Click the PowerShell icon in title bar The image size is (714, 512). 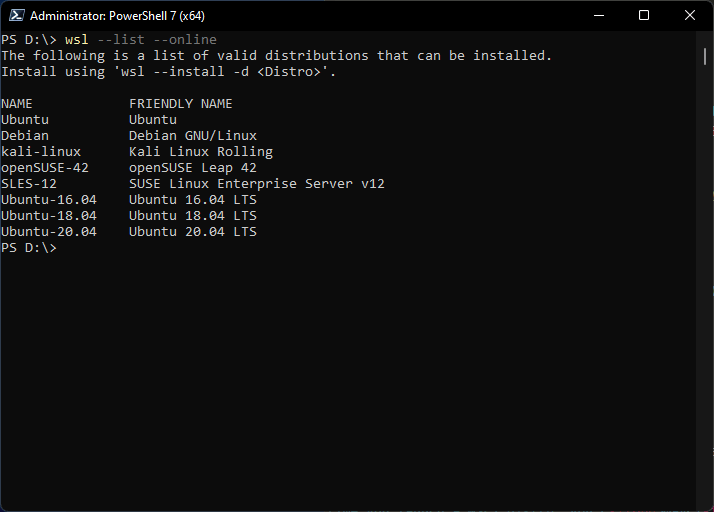click(x=15, y=16)
